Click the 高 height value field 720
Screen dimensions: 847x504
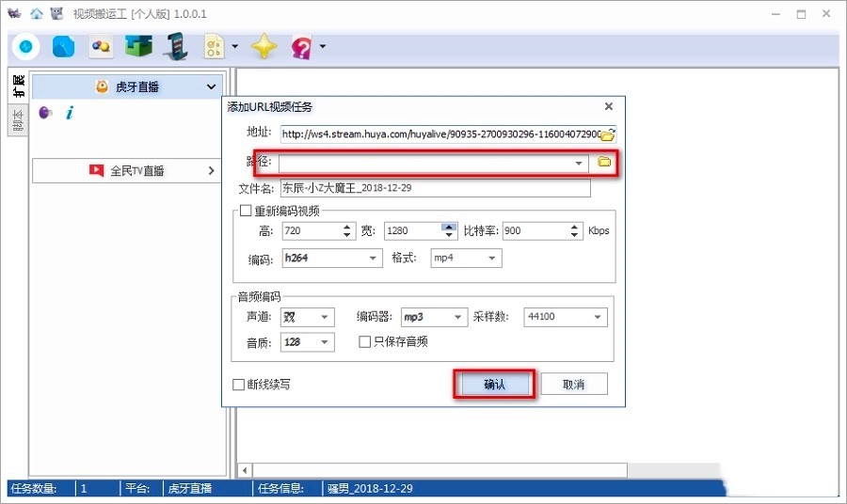click(312, 231)
